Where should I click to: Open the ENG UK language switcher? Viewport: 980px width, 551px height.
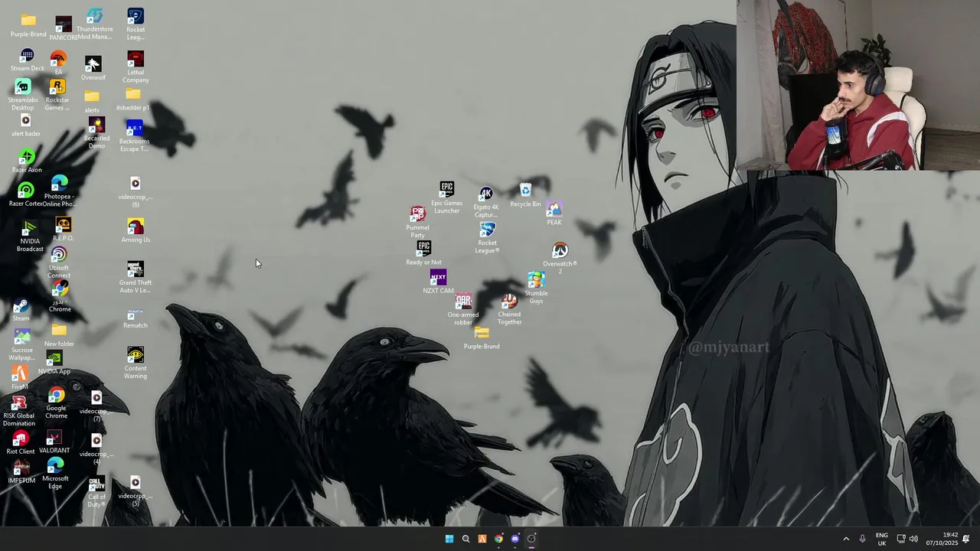pos(882,539)
